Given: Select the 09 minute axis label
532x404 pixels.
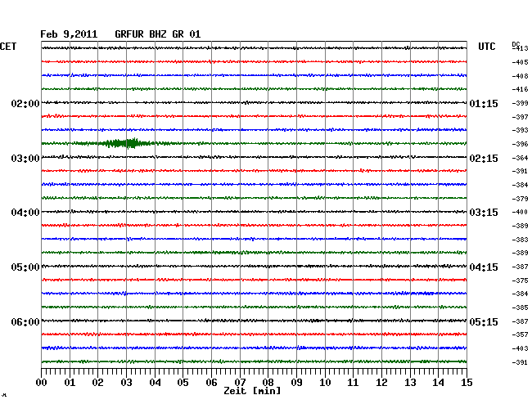Looking at the screenshot, I should [x=296, y=383].
